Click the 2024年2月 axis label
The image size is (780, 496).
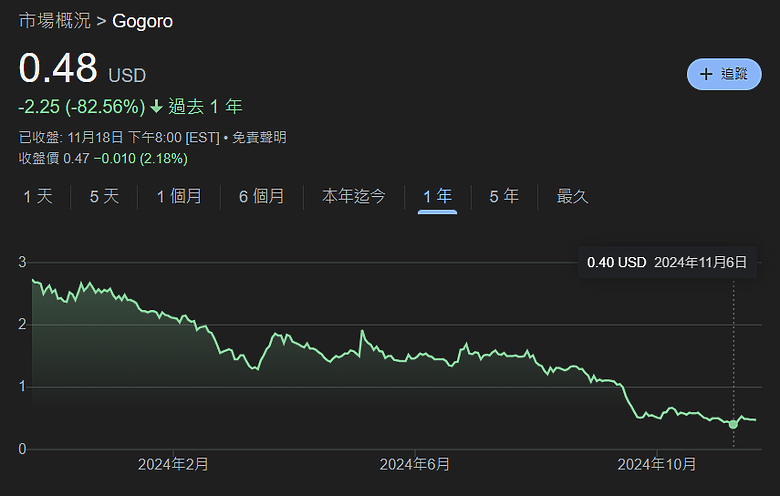(173, 464)
